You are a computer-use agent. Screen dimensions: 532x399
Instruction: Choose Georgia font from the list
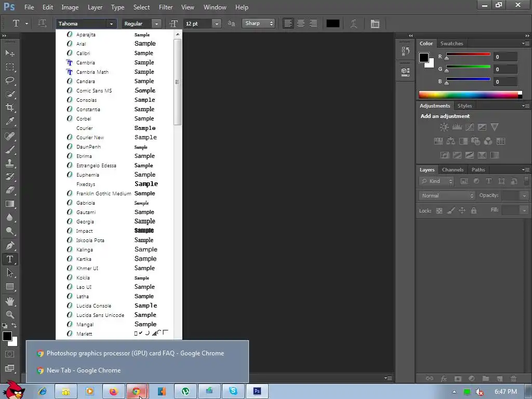point(115,221)
